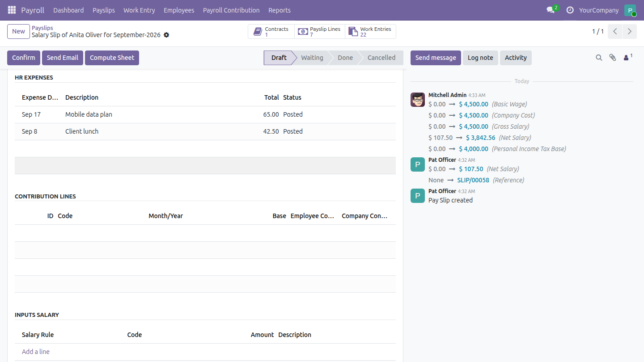This screenshot has height=362, width=644.
Task: Open Payslip Lines smart button
Action: [x=319, y=32]
